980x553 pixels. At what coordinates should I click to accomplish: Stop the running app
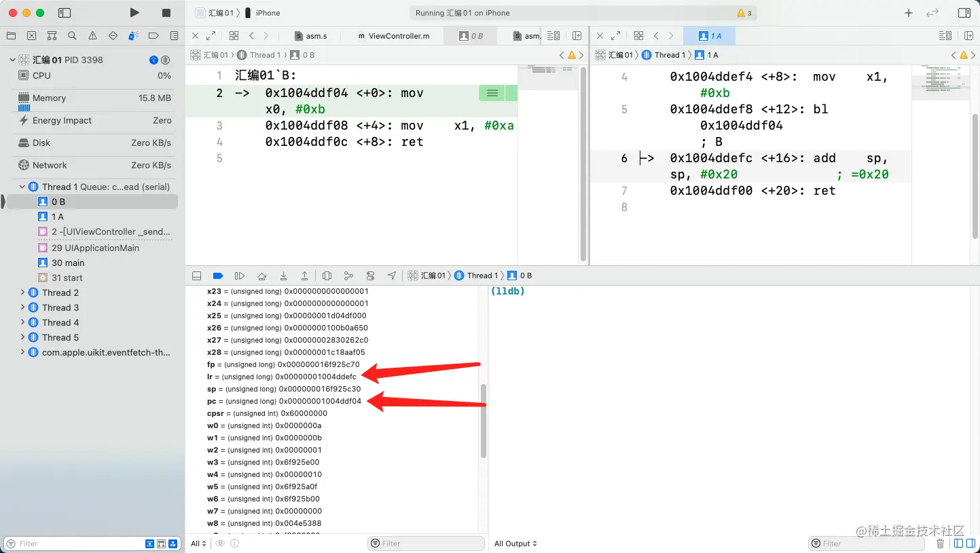pyautogui.click(x=166, y=13)
